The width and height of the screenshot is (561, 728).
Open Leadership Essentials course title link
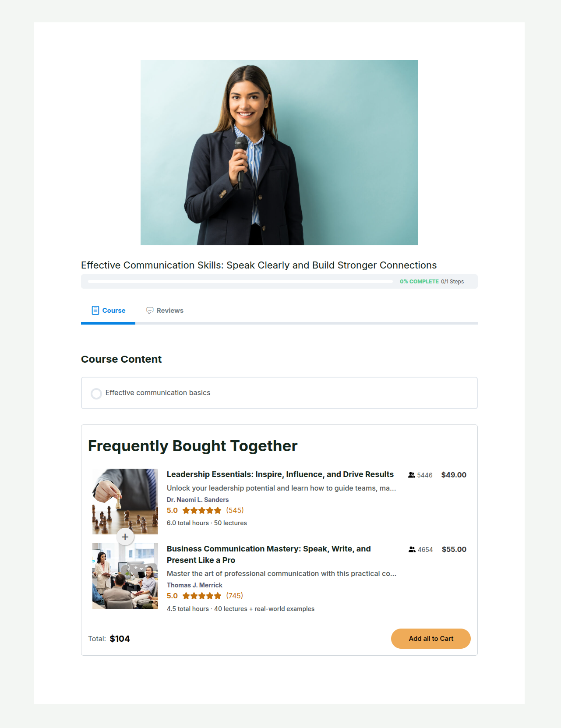280,474
